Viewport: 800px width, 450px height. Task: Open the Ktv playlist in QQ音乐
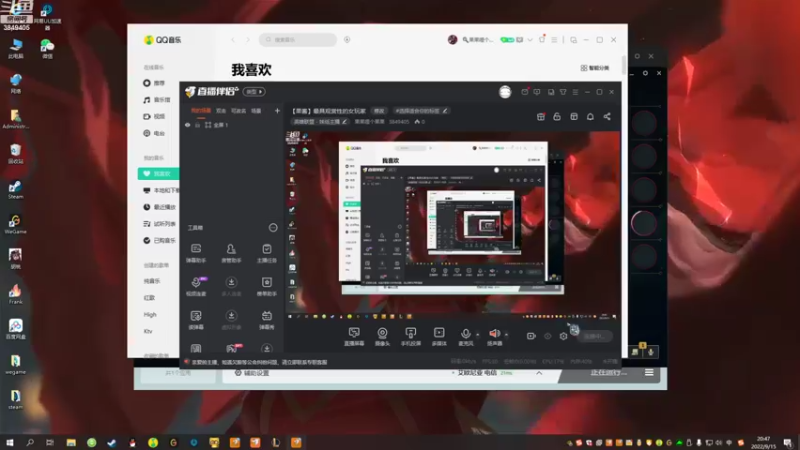pyautogui.click(x=148, y=331)
